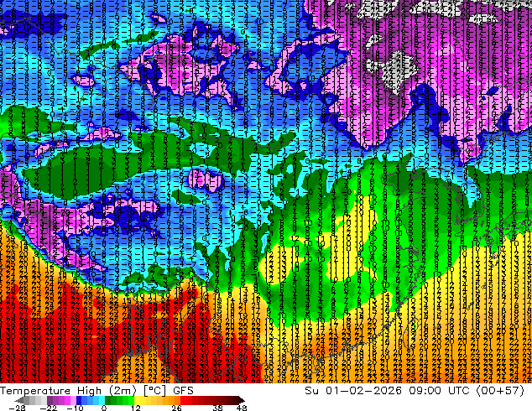Click the dark blue swatch above -10
Image resolution: width=532 pixels, height=411 pixels.
point(79,400)
